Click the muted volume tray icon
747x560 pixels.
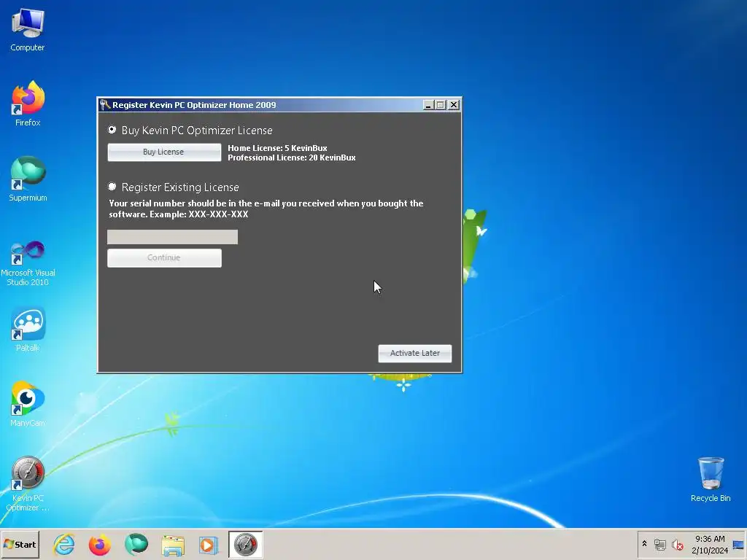[677, 544]
